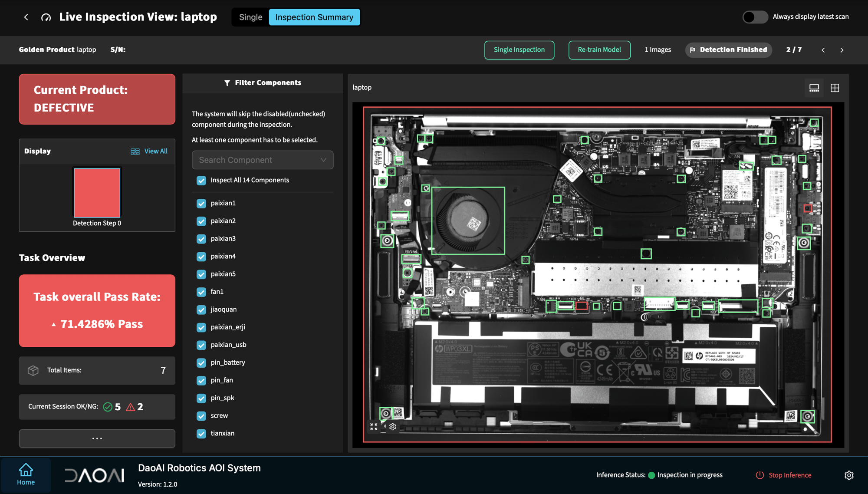Image resolution: width=868 pixels, height=494 pixels.
Task: Open View All in the Display panel
Action: (149, 151)
